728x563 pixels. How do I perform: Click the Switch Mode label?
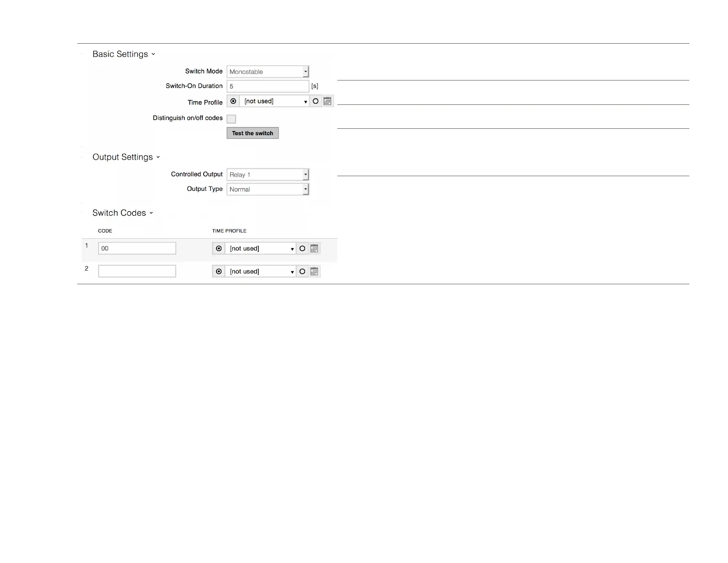(x=204, y=71)
